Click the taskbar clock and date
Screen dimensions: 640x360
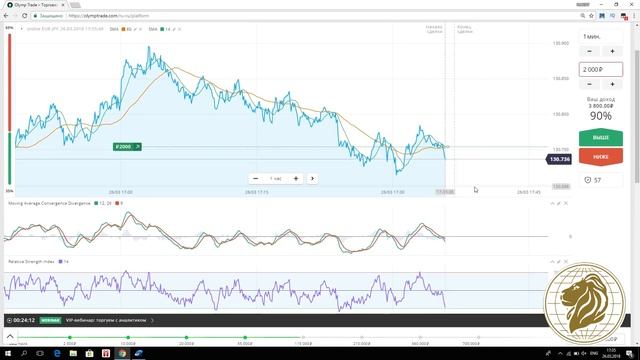tap(611, 353)
